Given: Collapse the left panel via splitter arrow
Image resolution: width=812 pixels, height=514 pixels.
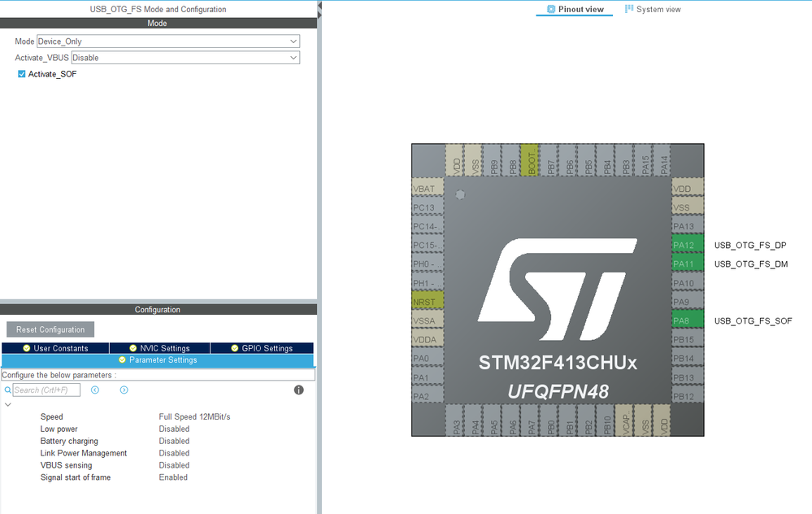Looking at the screenshot, I should coord(319,6).
